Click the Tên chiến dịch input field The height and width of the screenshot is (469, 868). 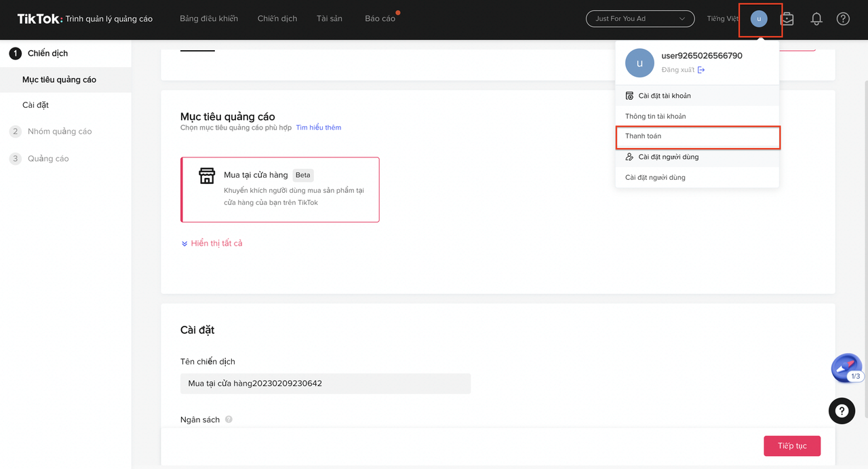tap(325, 383)
